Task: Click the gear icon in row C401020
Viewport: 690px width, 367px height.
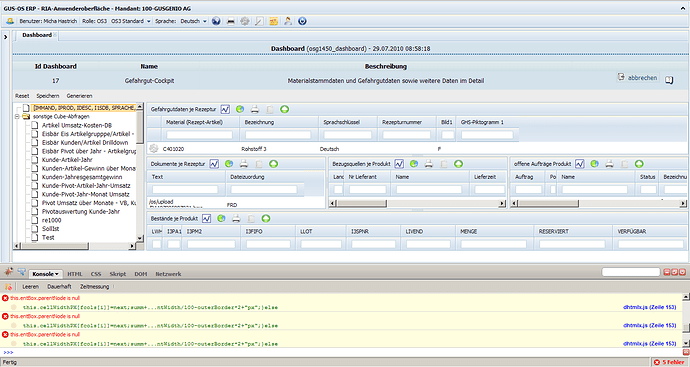Action: click(x=154, y=149)
